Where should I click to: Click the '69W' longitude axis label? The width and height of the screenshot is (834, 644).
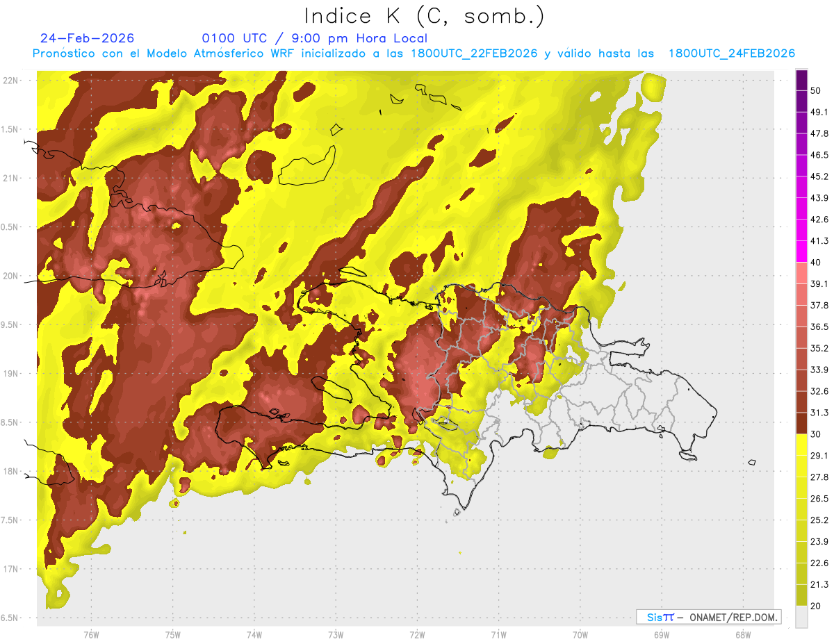point(662,634)
